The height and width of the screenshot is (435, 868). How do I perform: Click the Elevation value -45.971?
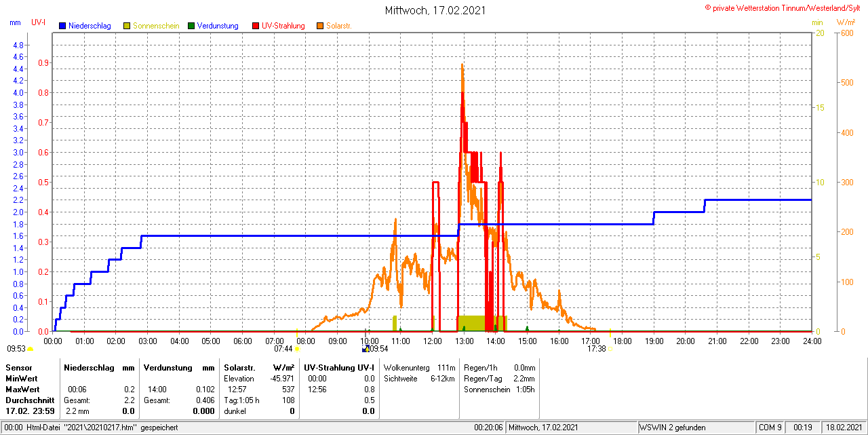pyautogui.click(x=281, y=378)
